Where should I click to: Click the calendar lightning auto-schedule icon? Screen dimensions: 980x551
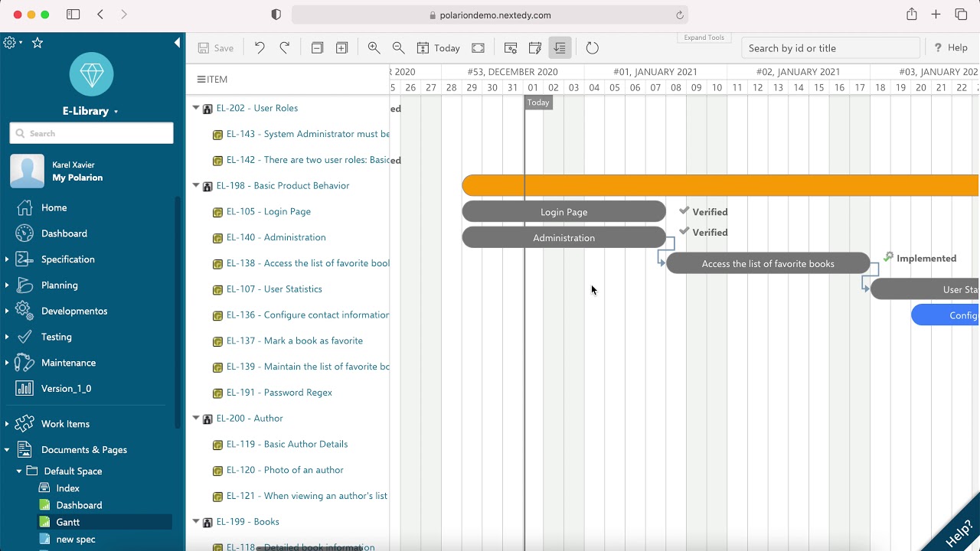point(535,48)
